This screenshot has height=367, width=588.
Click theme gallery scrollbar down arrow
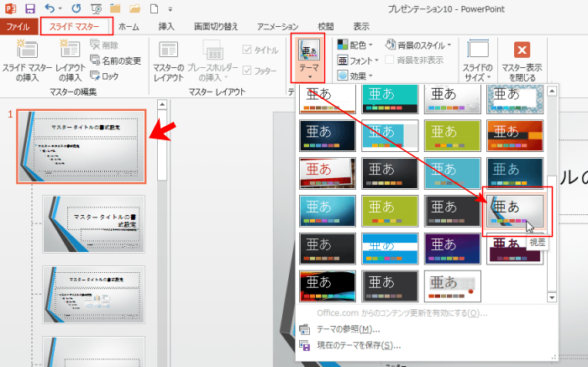[x=552, y=297]
